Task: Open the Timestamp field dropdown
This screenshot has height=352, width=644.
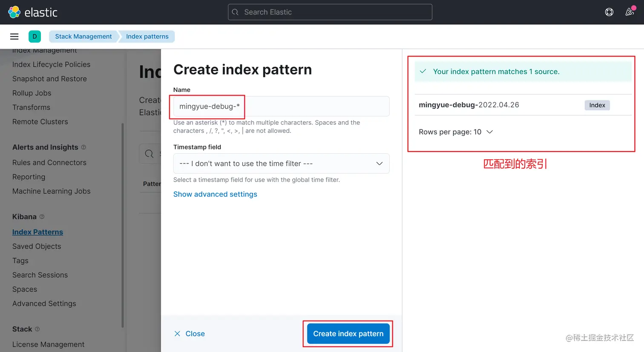Action: [x=281, y=163]
